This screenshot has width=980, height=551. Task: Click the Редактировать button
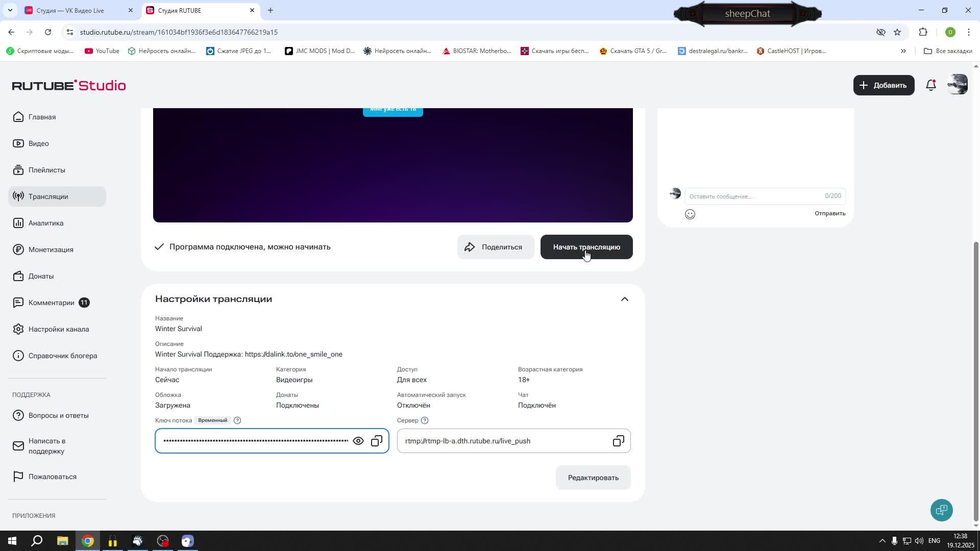tap(593, 478)
